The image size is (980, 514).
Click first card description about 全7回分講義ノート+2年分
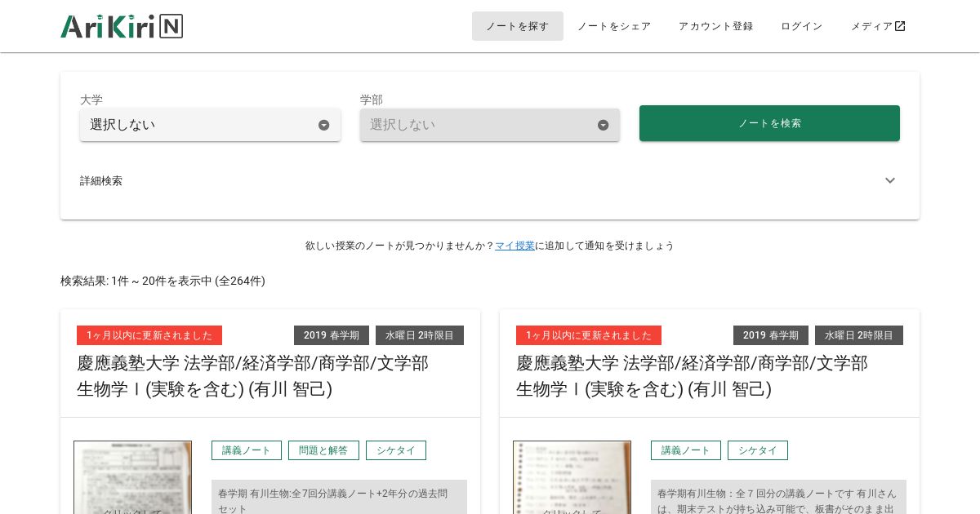[x=339, y=497]
